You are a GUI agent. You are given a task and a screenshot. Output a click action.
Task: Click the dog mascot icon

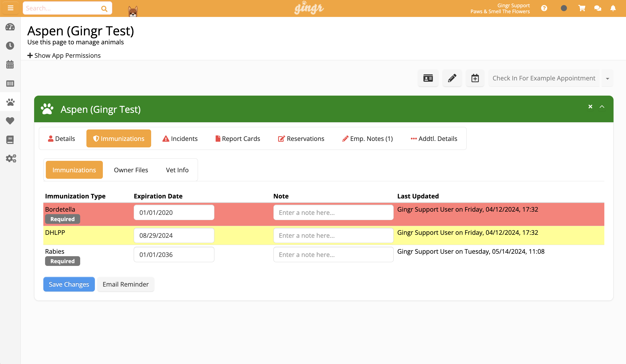(x=133, y=11)
